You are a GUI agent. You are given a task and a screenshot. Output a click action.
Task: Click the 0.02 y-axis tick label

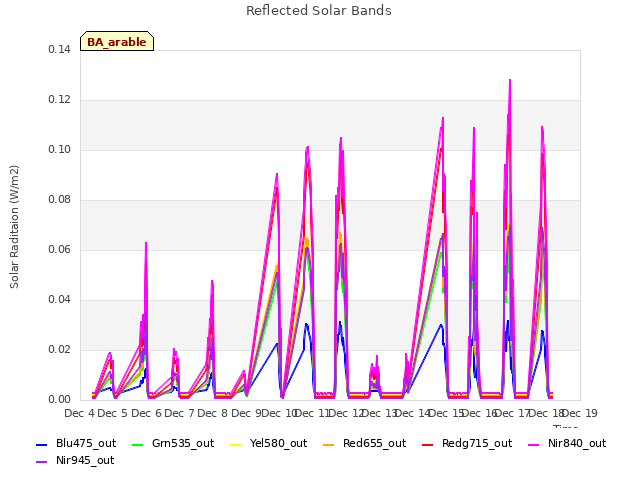(59, 349)
